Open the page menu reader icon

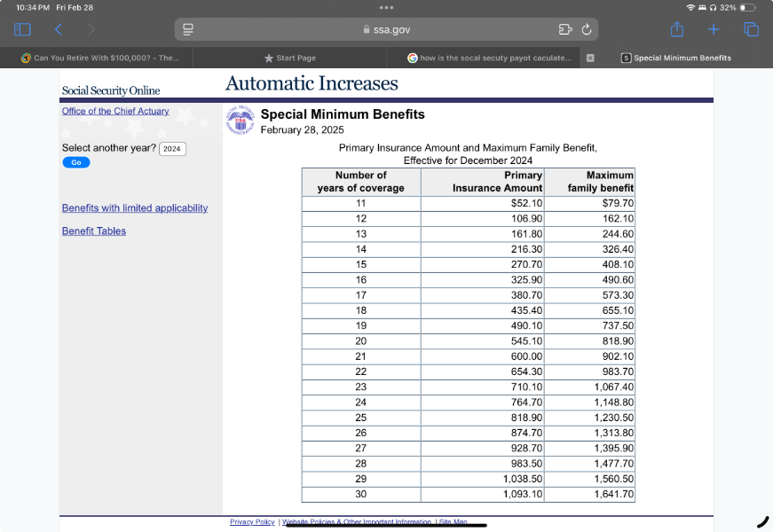[x=188, y=29]
